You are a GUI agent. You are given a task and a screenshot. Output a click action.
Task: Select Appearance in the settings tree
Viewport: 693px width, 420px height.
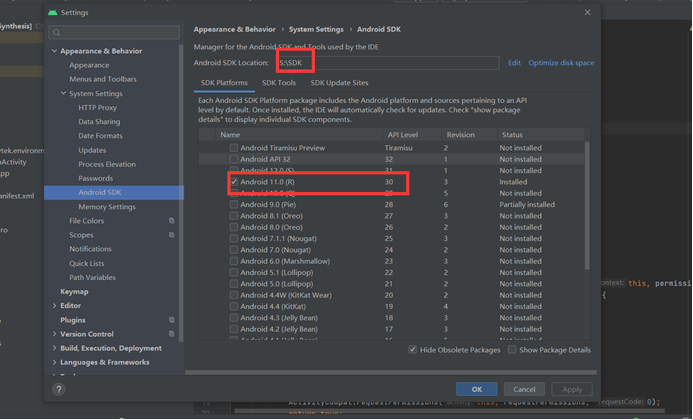coord(89,65)
